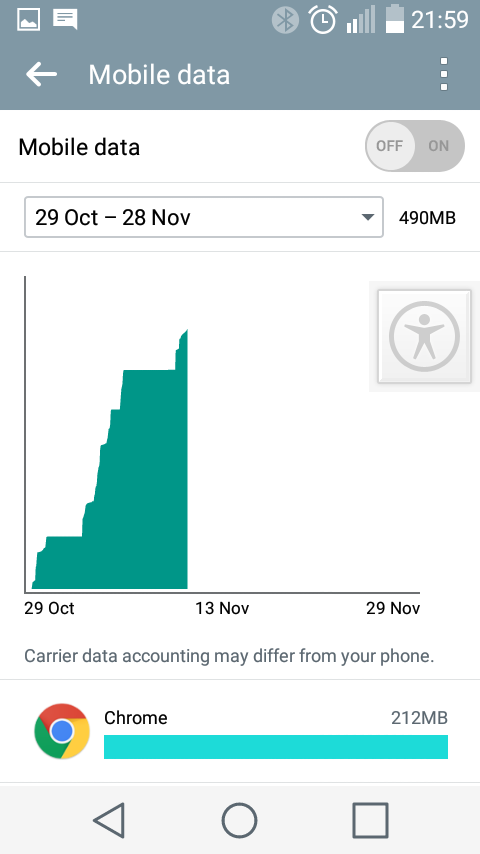This screenshot has width=480, height=854.
Task: Toggle the Mobile data switch
Action: pos(415,146)
